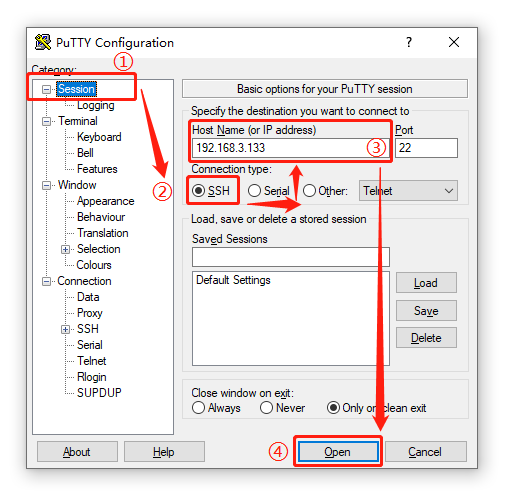Collapse the Window category node

point(46,185)
